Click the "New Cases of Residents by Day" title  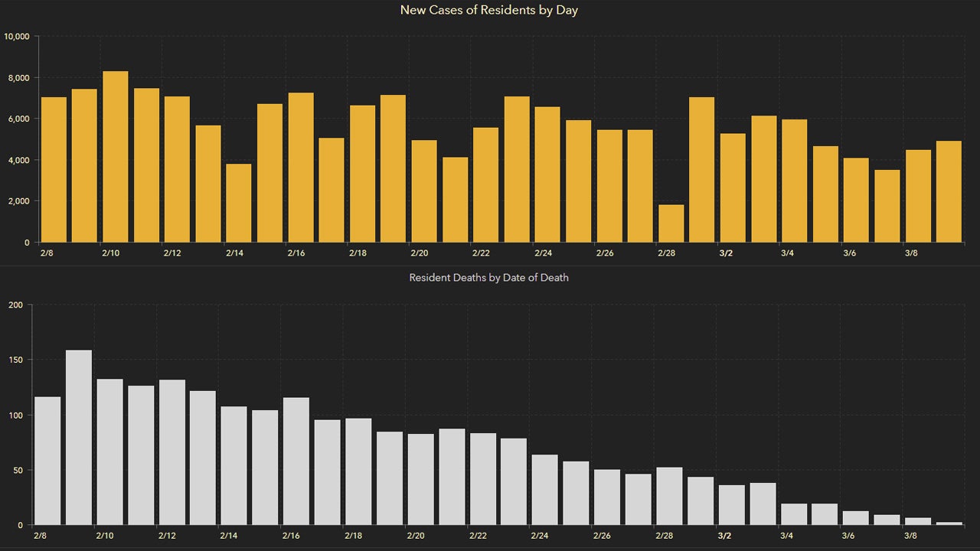[x=489, y=11]
